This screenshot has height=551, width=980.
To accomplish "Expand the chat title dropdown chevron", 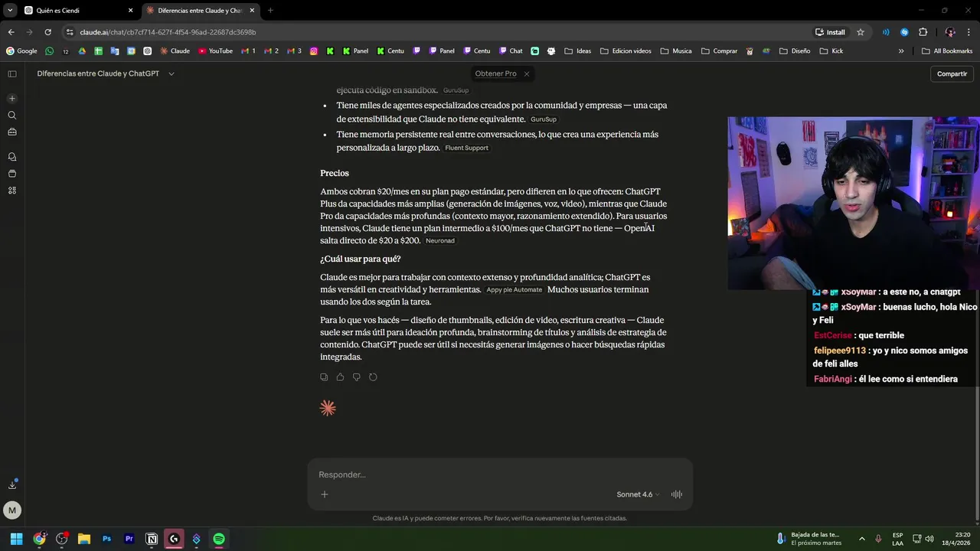I will pyautogui.click(x=171, y=73).
